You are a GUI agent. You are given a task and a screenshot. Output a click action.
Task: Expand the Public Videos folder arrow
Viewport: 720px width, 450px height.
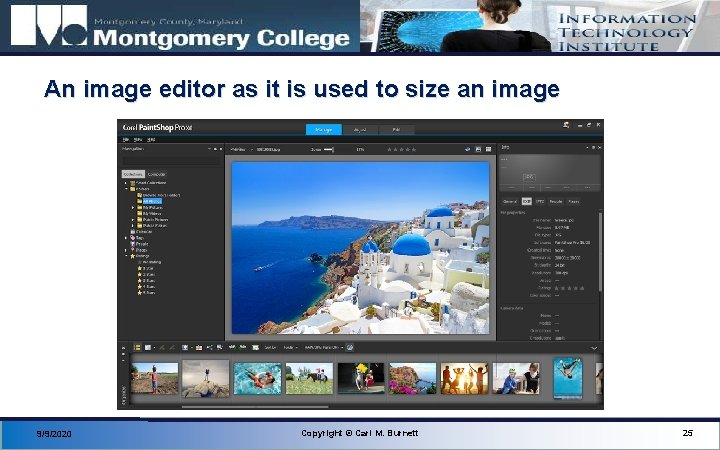coord(133,225)
